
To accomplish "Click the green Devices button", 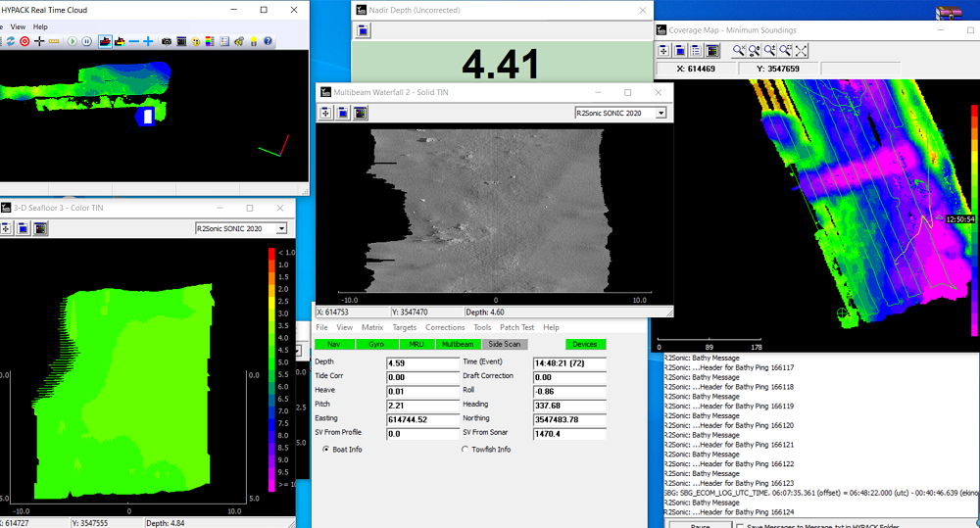I will [x=585, y=344].
